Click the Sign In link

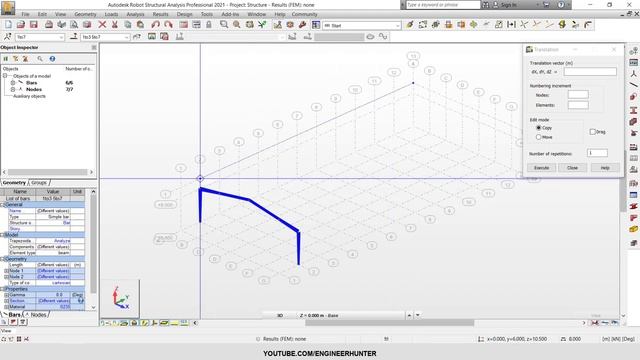pyautogui.click(x=509, y=5)
